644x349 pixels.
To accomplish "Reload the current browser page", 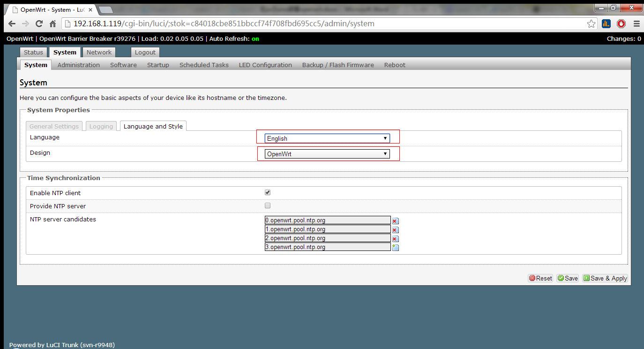I will (39, 23).
